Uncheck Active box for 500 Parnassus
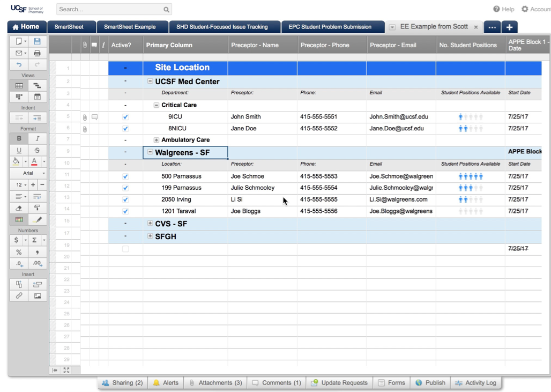 click(x=125, y=176)
